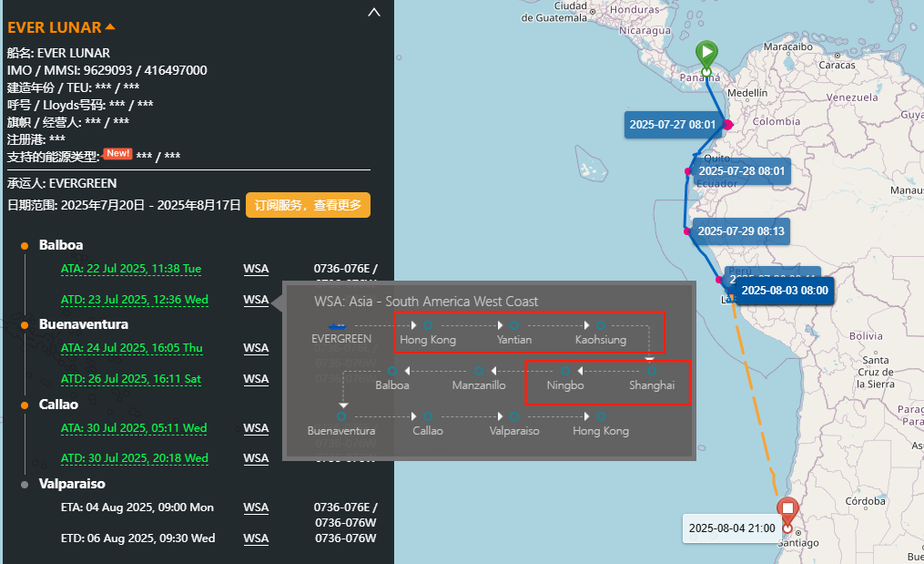This screenshot has height=564, width=924.
Task: Click the pink track point beside 2025-07-29 label
Action: tap(687, 231)
